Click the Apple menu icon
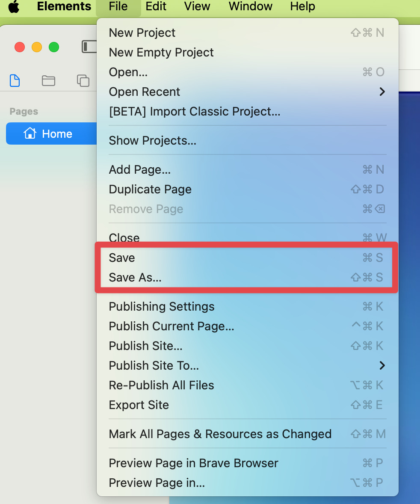The height and width of the screenshot is (504, 420). click(x=14, y=6)
